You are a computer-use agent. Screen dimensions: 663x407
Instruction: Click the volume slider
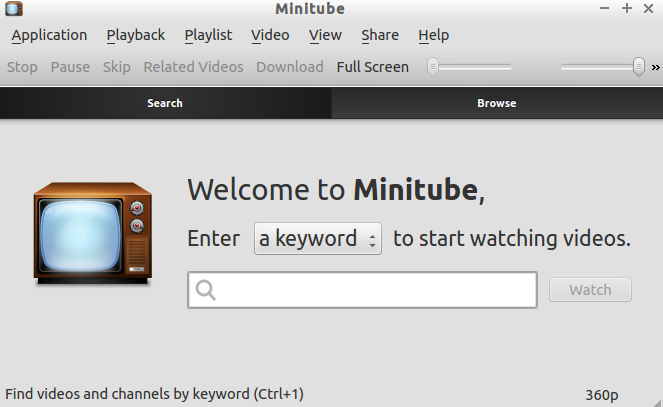pyautogui.click(x=603, y=67)
